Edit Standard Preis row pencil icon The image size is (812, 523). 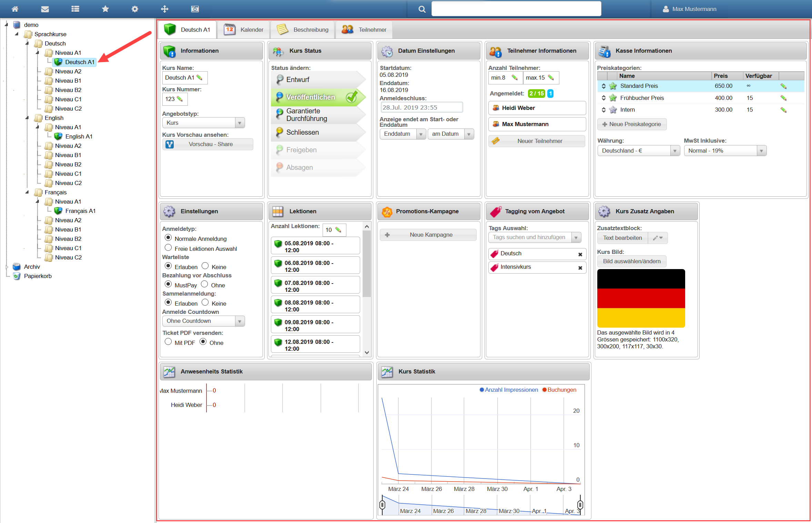point(783,86)
